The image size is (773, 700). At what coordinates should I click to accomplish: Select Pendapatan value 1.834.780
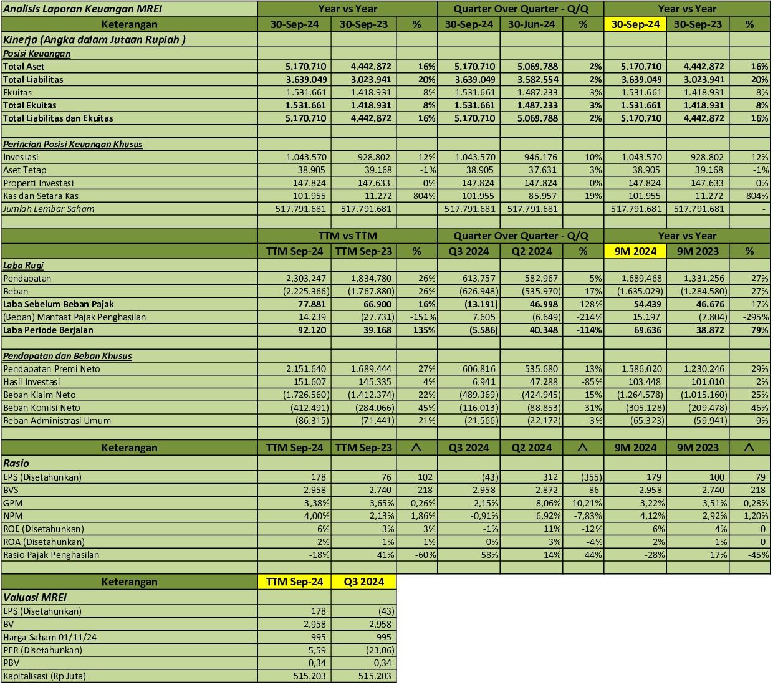372,278
